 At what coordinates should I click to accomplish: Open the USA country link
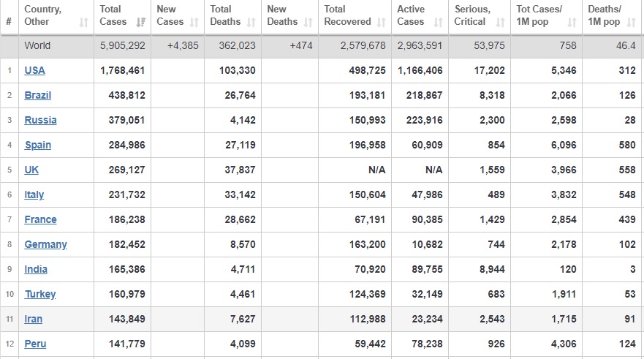[x=34, y=70]
